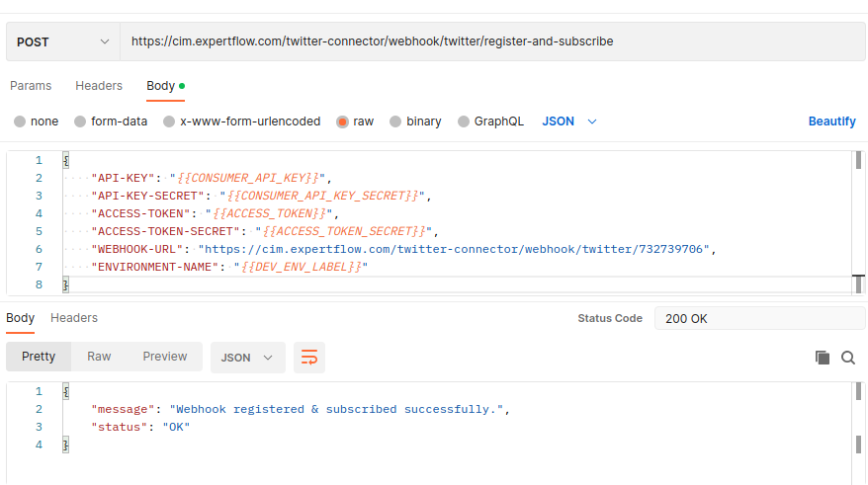Switch to the response Headers tab
The height and width of the screenshot is (485, 868).
(74, 318)
